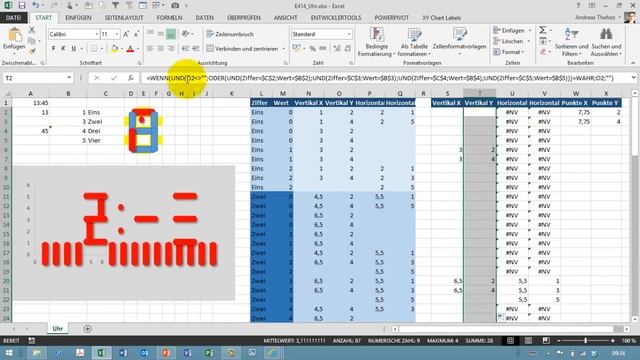The image size is (640, 360).
Task: Click the filter funnel icon in quick access toolbar
Action: coord(116,6)
